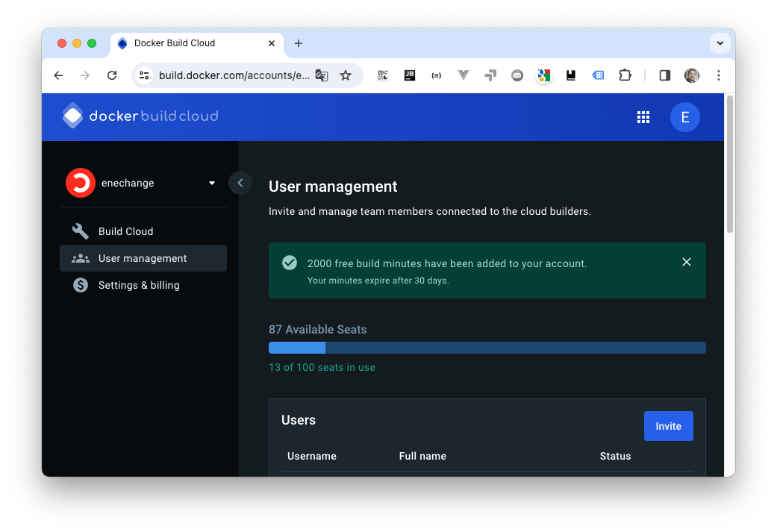The height and width of the screenshot is (532, 777).
Task: Open the Docker apps grid icon
Action: (x=643, y=117)
